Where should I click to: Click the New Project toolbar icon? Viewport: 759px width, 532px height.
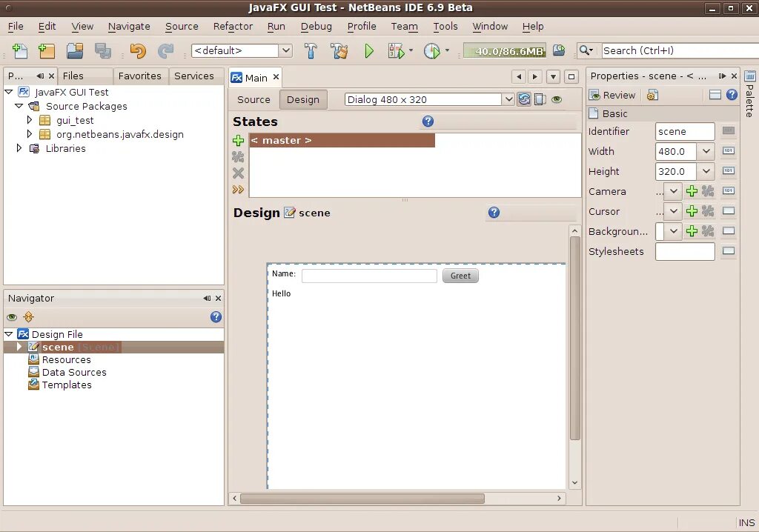click(x=47, y=50)
